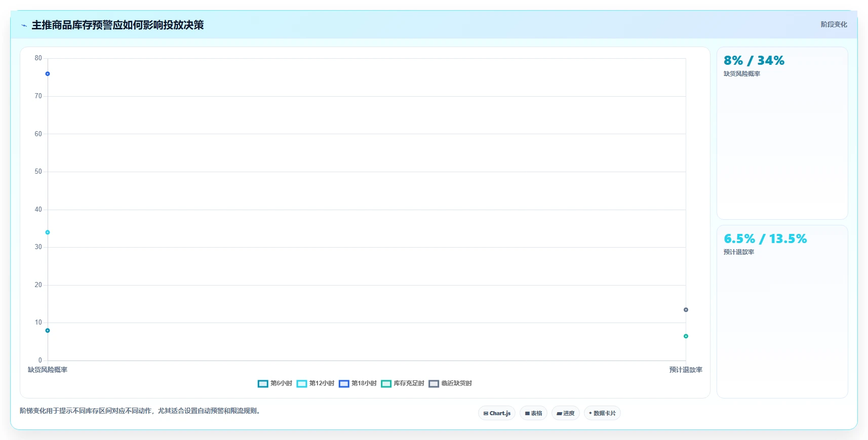
Task: Click the 34 data point on 缺货风险概率
Action: 48,232
